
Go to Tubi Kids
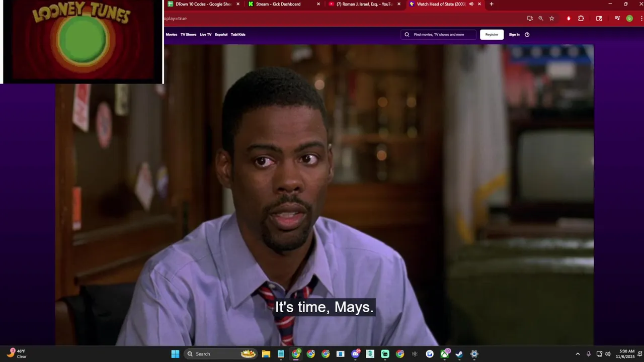click(x=238, y=35)
